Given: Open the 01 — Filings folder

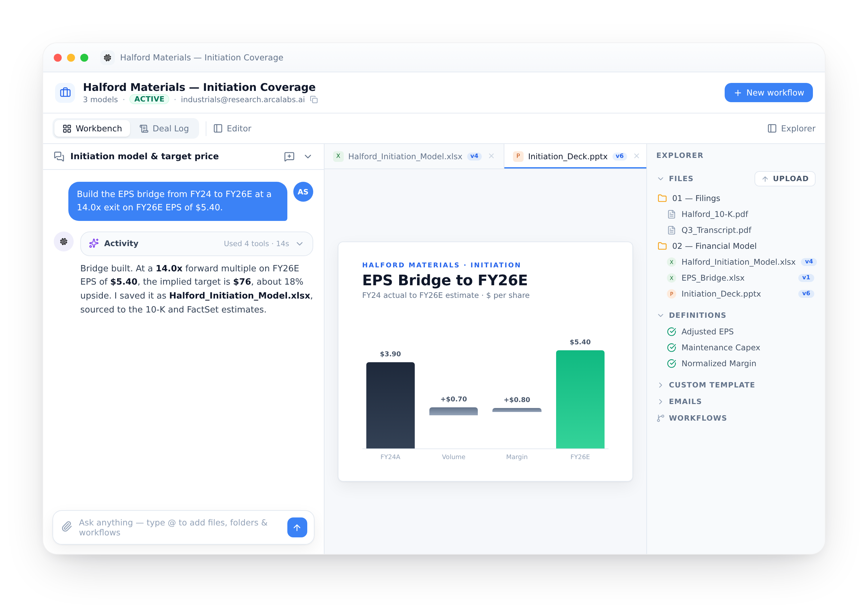Looking at the screenshot, I should (689, 198).
